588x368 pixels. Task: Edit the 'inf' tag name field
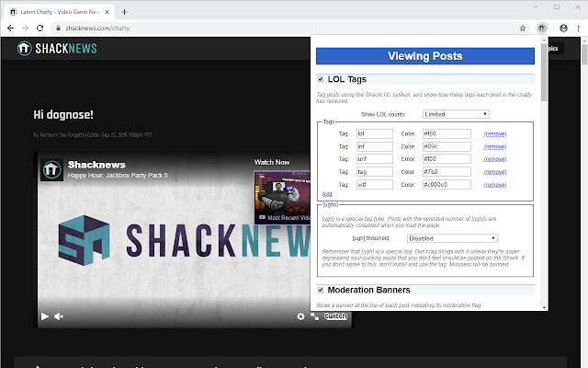(x=375, y=146)
